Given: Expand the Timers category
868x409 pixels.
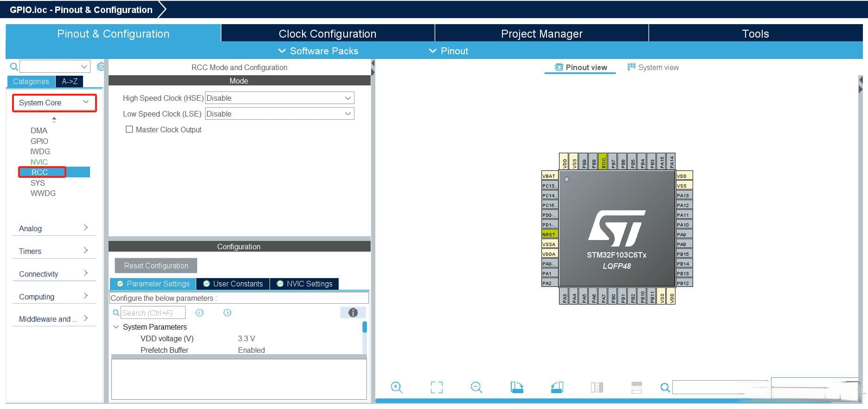Looking at the screenshot, I should pyautogui.click(x=54, y=251).
